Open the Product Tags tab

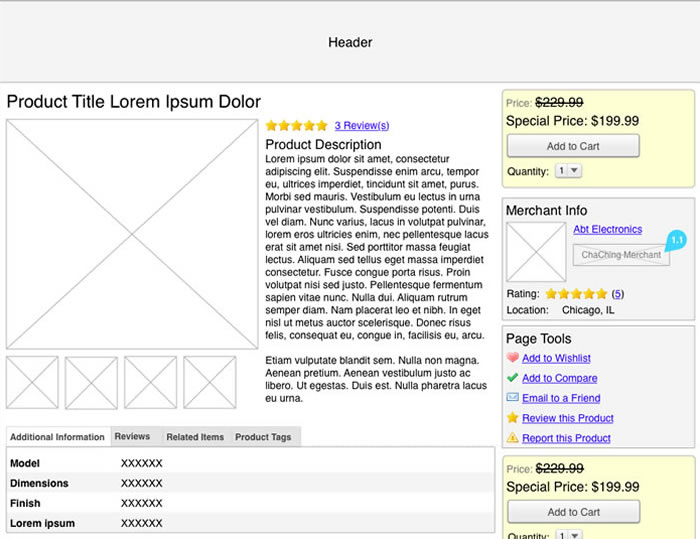[263, 437]
